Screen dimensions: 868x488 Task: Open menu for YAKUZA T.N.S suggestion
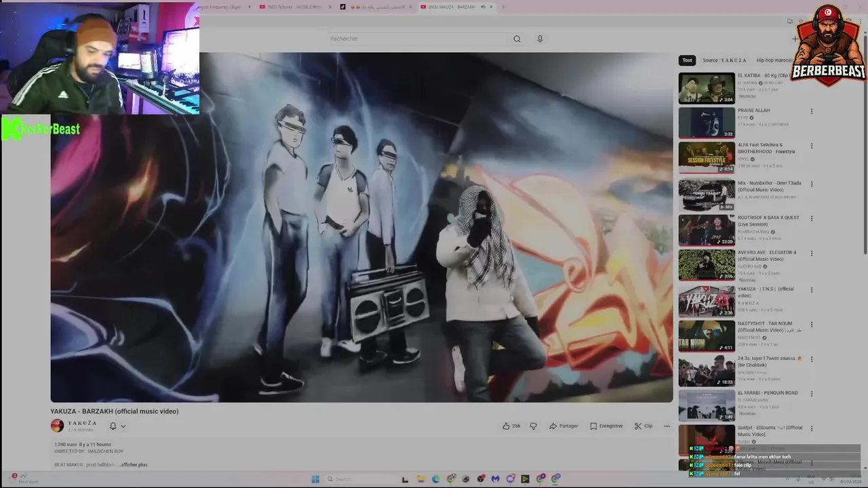[811, 289]
